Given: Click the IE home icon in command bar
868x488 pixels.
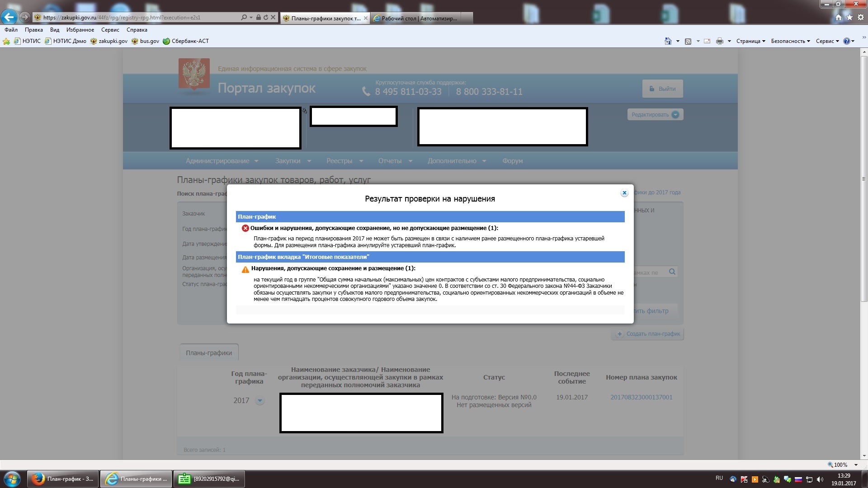Looking at the screenshot, I should click(668, 41).
